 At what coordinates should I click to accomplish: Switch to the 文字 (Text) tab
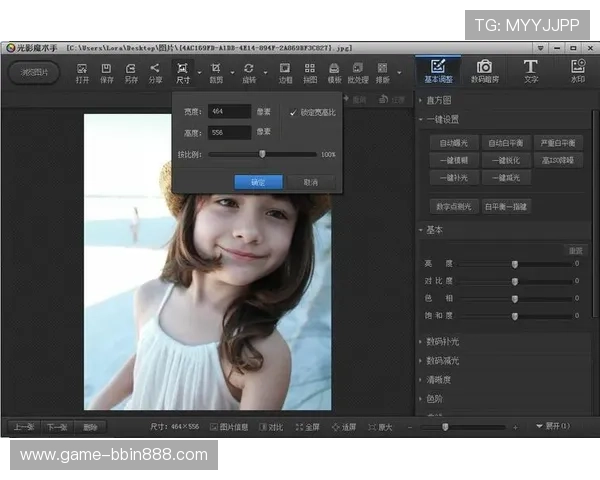[x=530, y=70]
